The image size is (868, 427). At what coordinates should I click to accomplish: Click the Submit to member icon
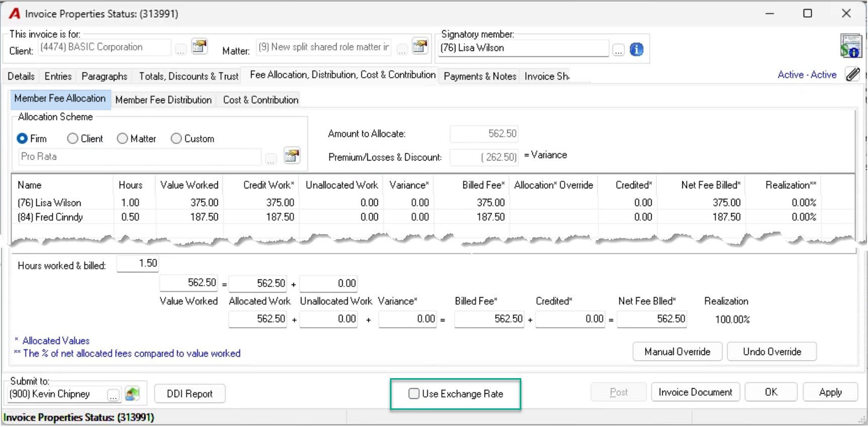[132, 393]
